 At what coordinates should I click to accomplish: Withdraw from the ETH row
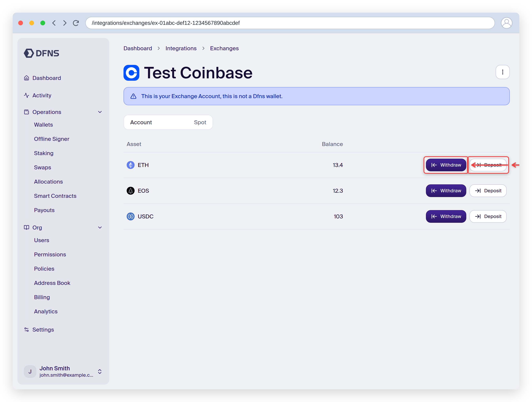click(x=446, y=165)
